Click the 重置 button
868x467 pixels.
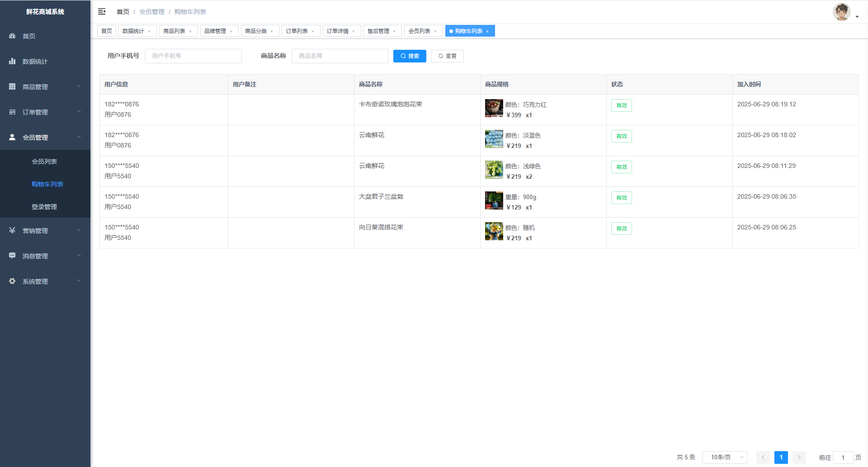(x=447, y=56)
